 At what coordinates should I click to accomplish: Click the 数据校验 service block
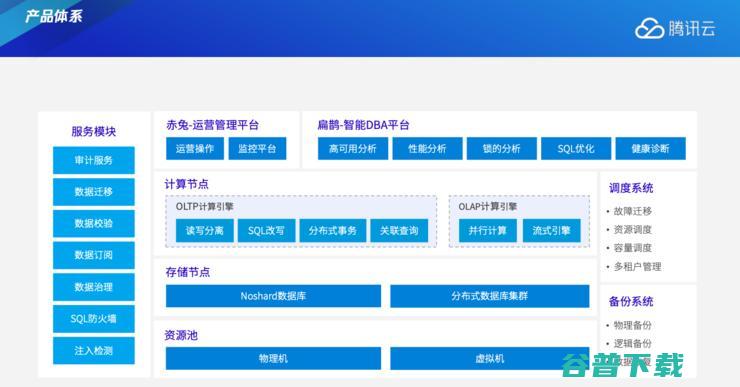tap(93, 223)
